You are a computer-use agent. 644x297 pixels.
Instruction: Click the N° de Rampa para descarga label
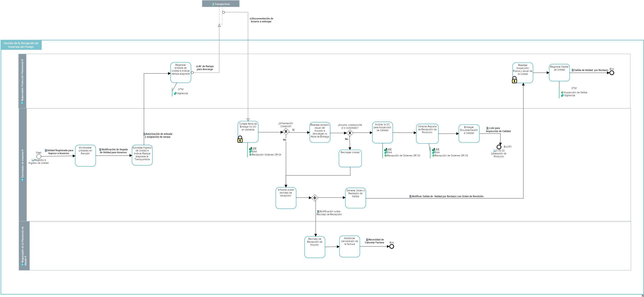pos(205,68)
